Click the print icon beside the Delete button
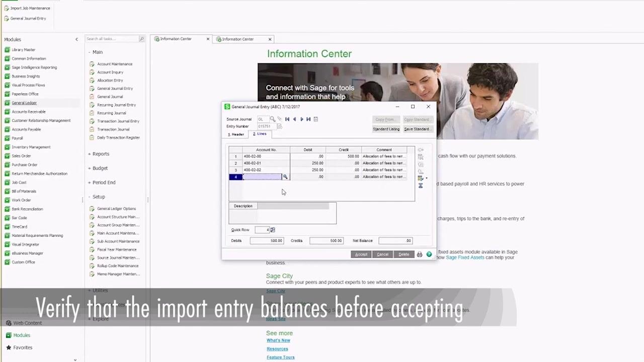 [x=420, y=254]
